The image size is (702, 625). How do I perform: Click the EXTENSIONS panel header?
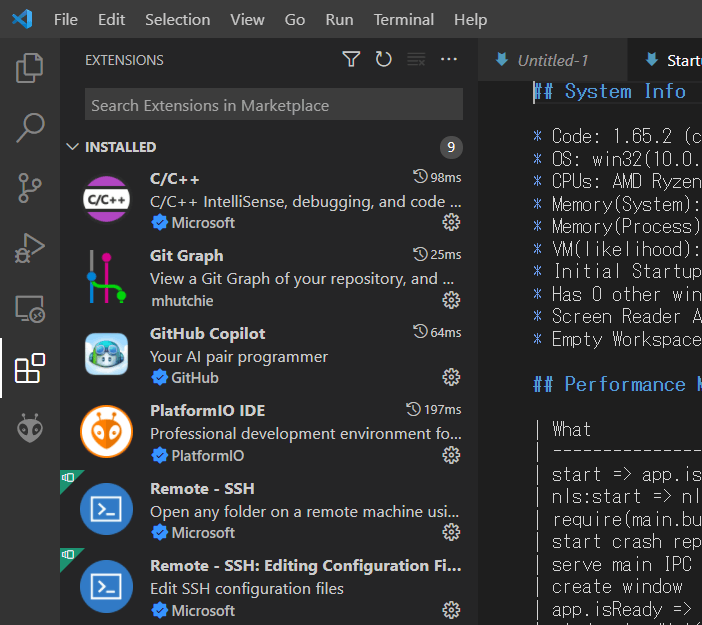(x=124, y=60)
